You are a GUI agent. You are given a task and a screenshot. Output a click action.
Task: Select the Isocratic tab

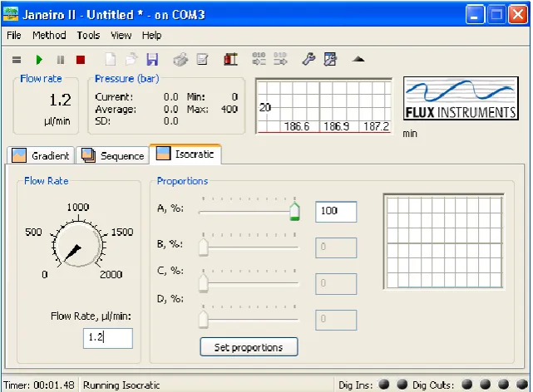click(x=185, y=154)
